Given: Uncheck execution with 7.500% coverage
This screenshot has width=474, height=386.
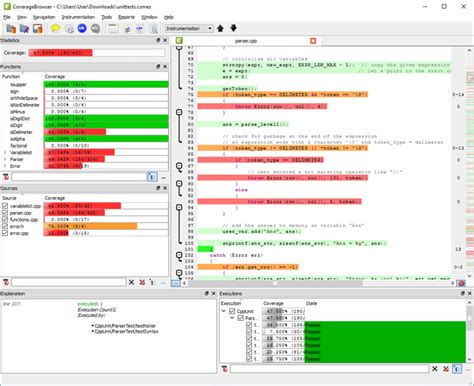Looking at the screenshot, I should click(x=249, y=332).
